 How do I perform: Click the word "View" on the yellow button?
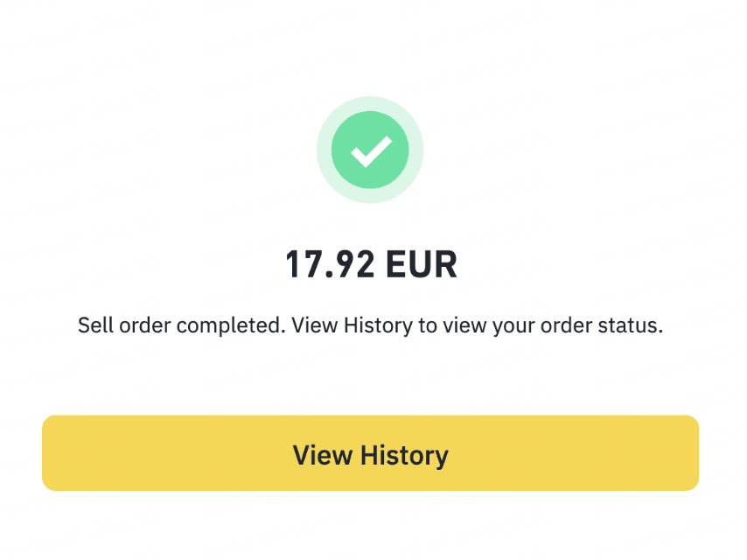point(323,455)
